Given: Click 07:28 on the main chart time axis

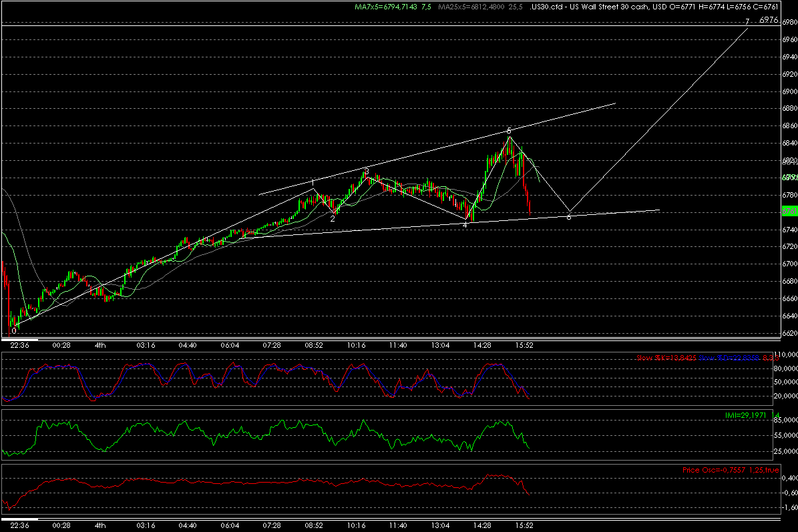Looking at the screenshot, I should pyautogui.click(x=271, y=345).
